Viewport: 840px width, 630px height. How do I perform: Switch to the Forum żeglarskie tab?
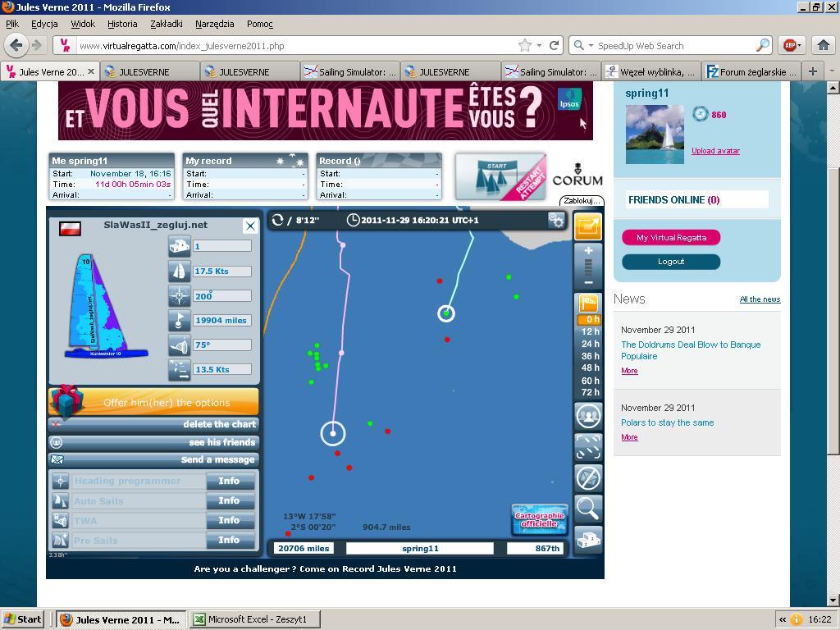pyautogui.click(x=751, y=72)
